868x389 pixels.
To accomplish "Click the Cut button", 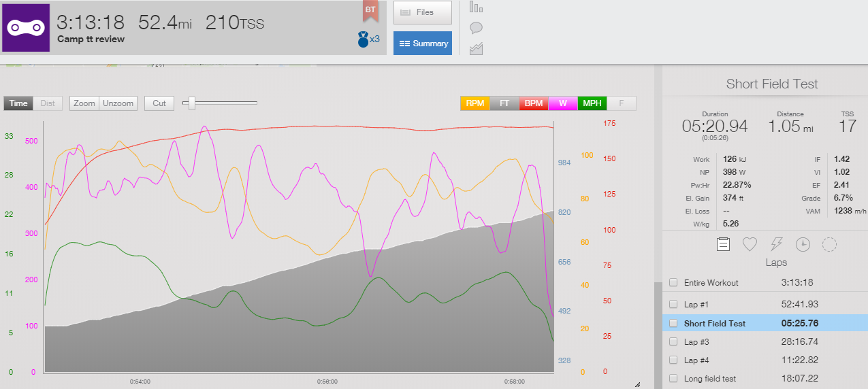I will point(159,103).
